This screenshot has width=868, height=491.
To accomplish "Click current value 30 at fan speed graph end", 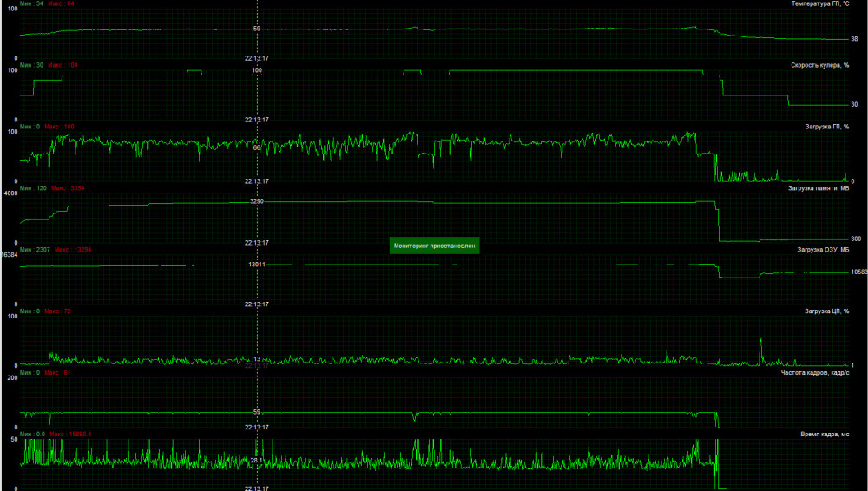I will click(854, 105).
